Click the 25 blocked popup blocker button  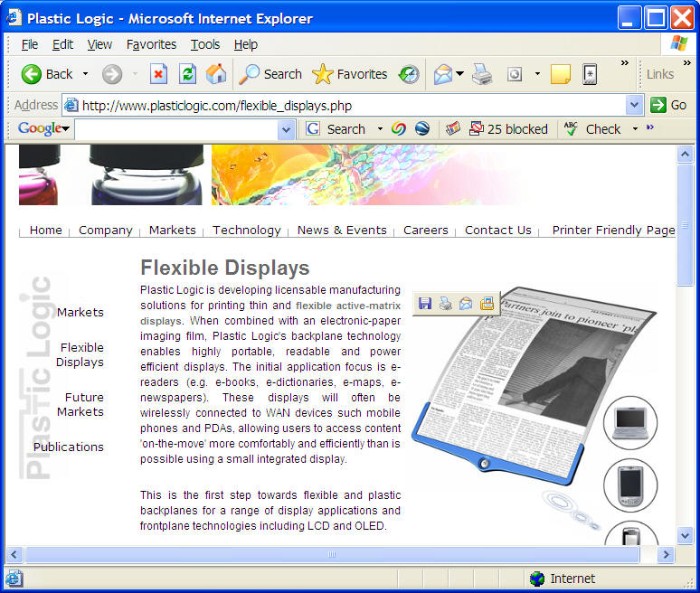tap(508, 129)
